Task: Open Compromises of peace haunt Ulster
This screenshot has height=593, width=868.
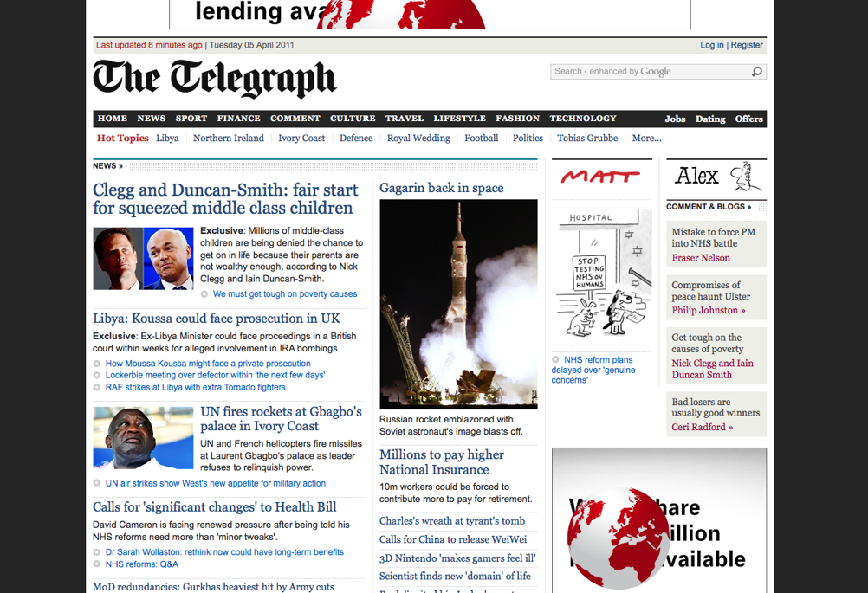Action: (x=711, y=291)
